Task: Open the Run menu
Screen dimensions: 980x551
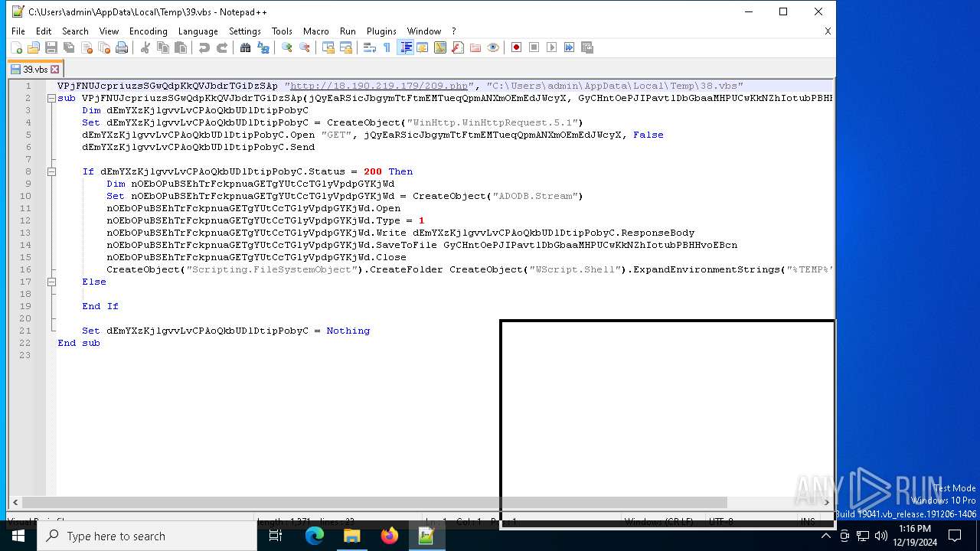Action: click(x=348, y=31)
